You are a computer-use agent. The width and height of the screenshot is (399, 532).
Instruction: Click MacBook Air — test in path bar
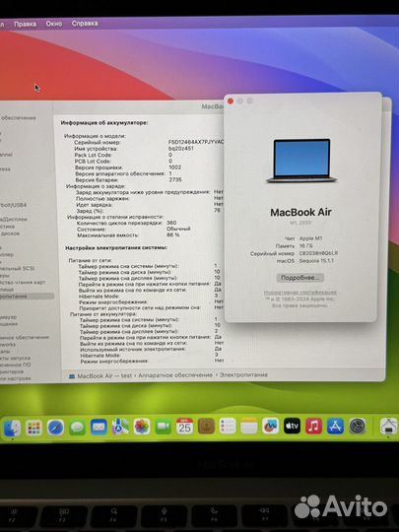tap(104, 375)
